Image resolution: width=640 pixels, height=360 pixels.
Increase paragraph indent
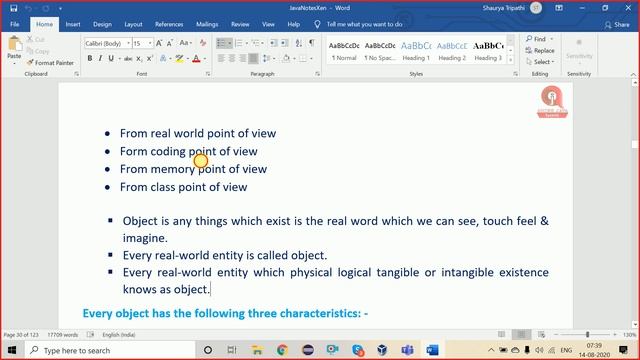click(x=284, y=43)
